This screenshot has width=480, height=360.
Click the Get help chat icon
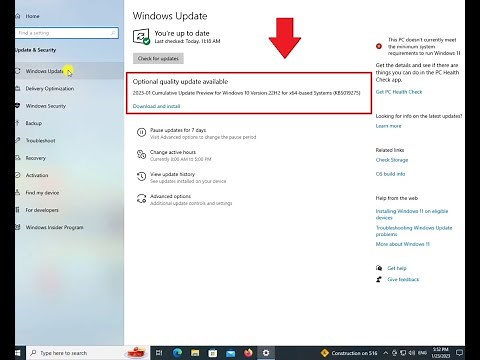tap(379, 268)
